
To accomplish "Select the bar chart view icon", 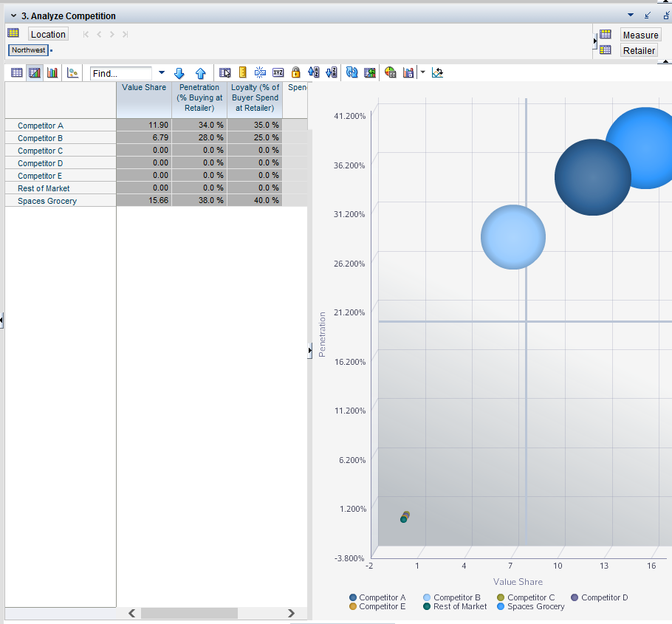I will 52,72.
